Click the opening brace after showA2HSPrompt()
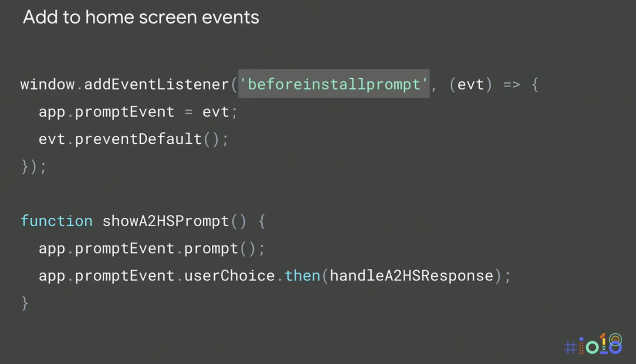Screen dimensions: 636x364 (262, 221)
